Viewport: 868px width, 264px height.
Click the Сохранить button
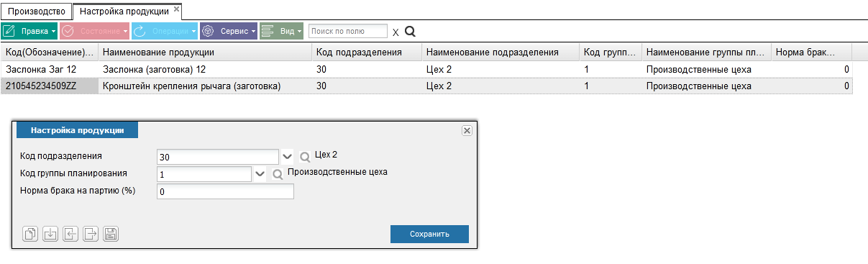[x=429, y=234]
